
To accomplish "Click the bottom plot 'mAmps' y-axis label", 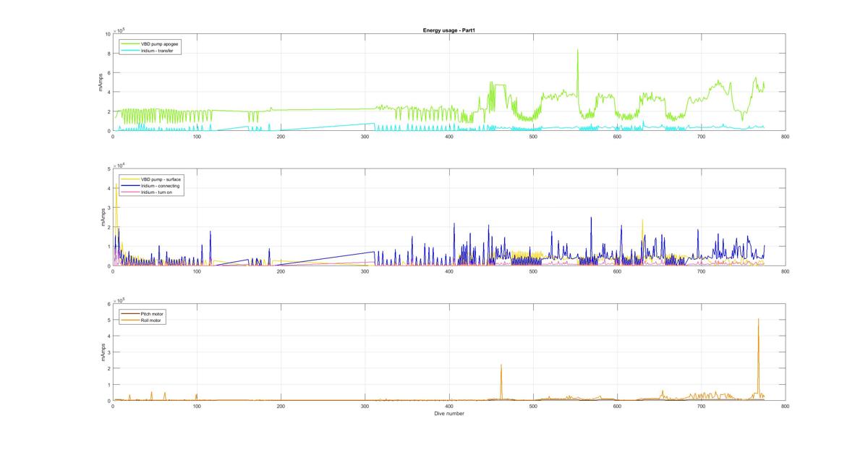I will point(101,352).
